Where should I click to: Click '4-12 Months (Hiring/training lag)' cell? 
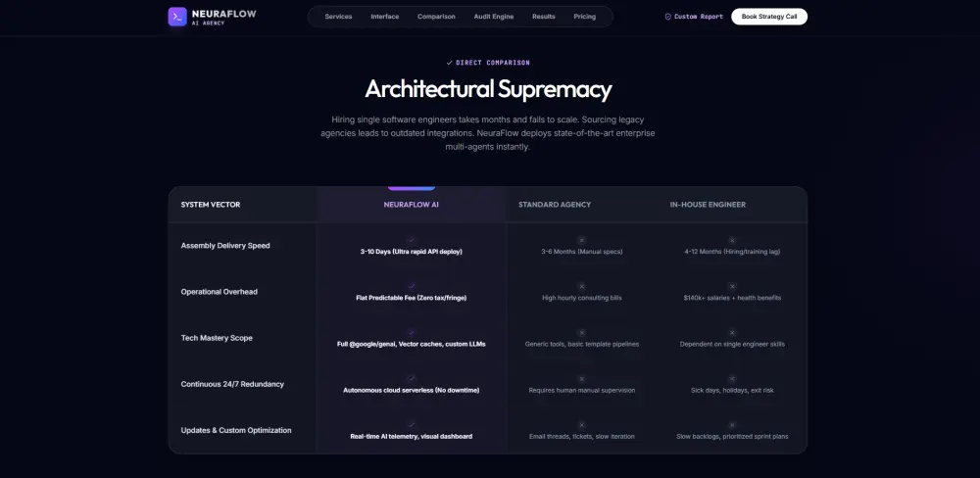coord(732,252)
